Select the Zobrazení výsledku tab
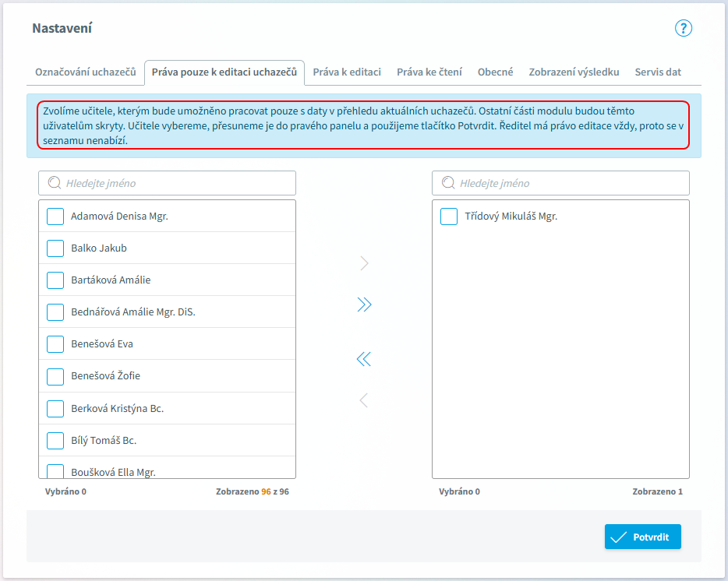 coord(574,72)
